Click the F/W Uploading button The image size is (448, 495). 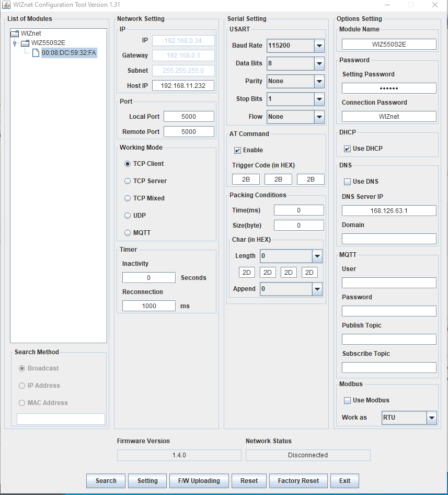tap(199, 481)
